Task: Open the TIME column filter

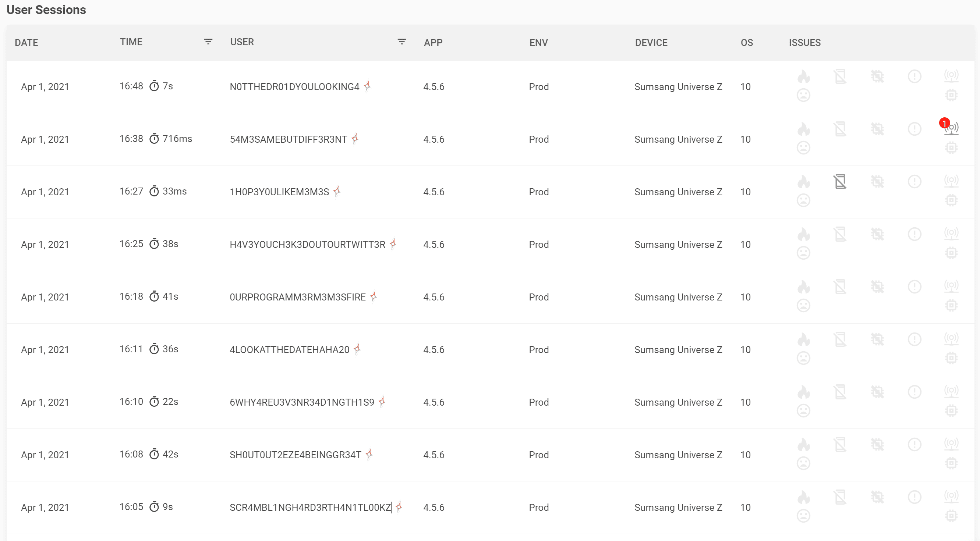Action: pyautogui.click(x=208, y=42)
